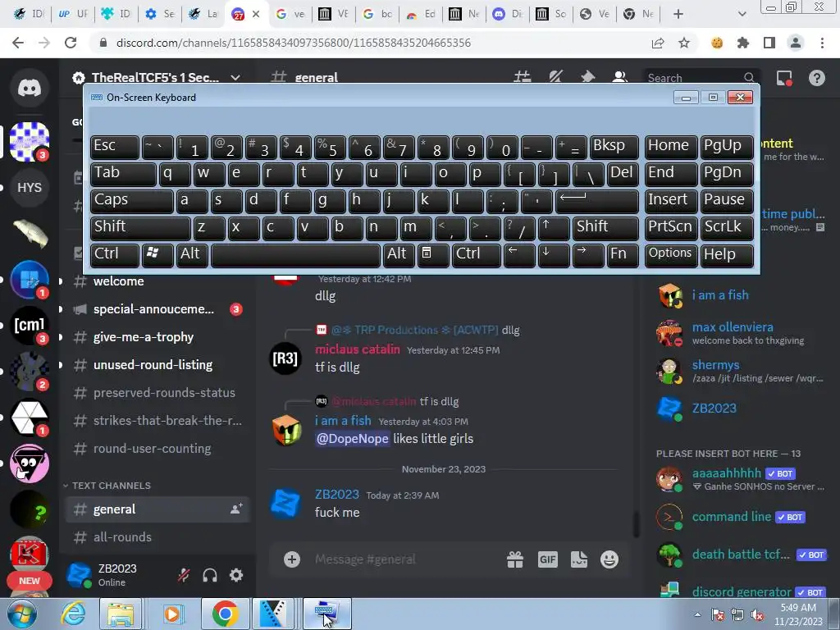Screen dimensions: 840x630
Task: Expand TheRealTCF5's server name dropdown
Action: pos(235,78)
